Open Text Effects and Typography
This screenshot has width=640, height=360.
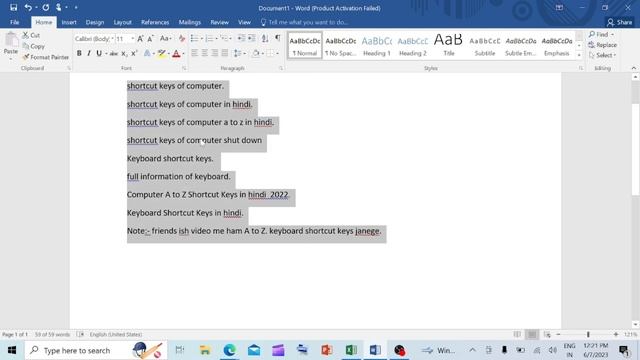point(147,53)
